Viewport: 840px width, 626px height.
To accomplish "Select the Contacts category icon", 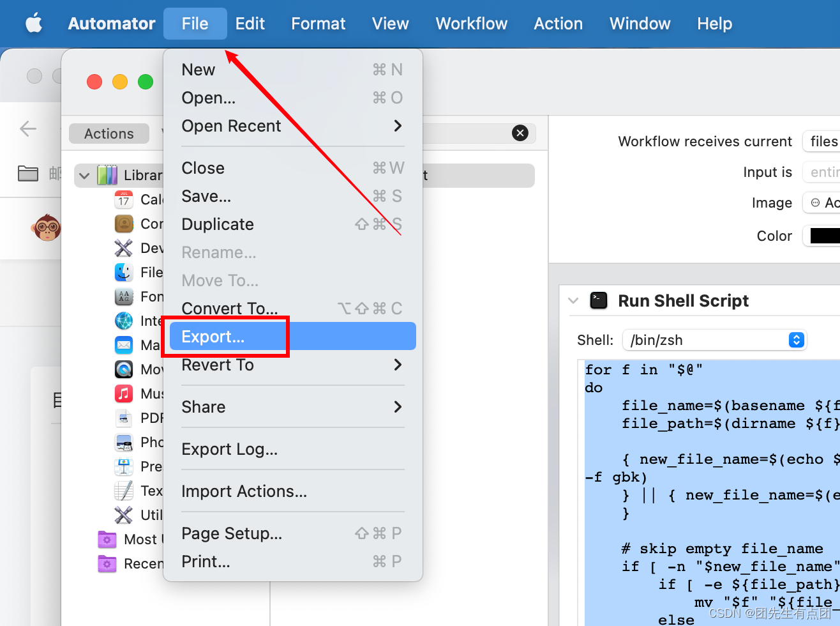I will 124,224.
